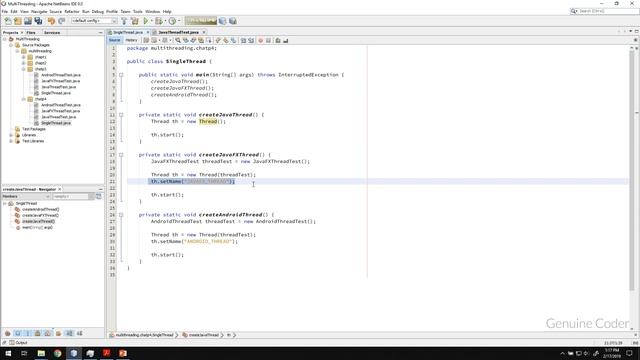Click the editor vertical scrollbar
The width and height of the screenshot is (640, 360).
[x=632, y=171]
